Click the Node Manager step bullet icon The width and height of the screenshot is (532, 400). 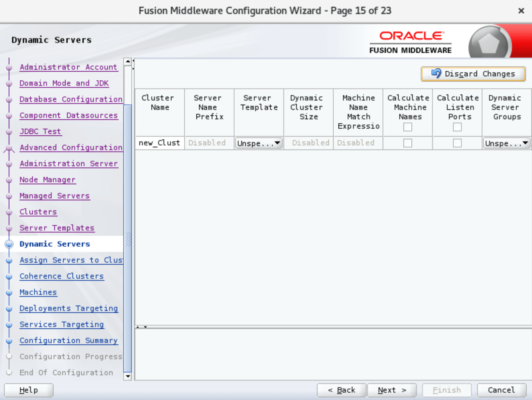(9, 180)
